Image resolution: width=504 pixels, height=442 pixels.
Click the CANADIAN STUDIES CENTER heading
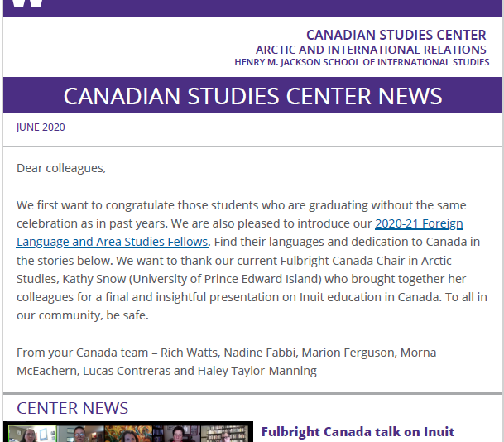click(396, 35)
